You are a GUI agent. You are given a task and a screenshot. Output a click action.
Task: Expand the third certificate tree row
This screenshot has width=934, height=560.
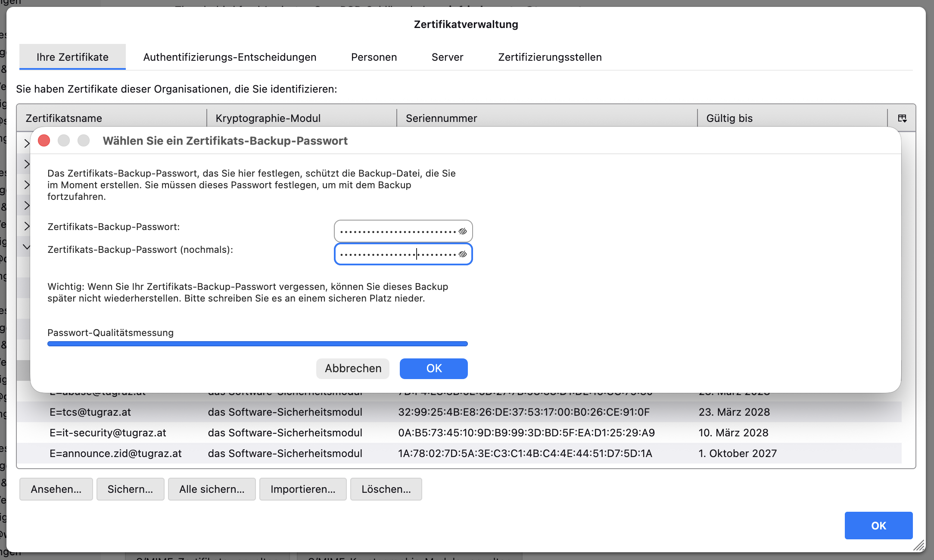click(27, 185)
